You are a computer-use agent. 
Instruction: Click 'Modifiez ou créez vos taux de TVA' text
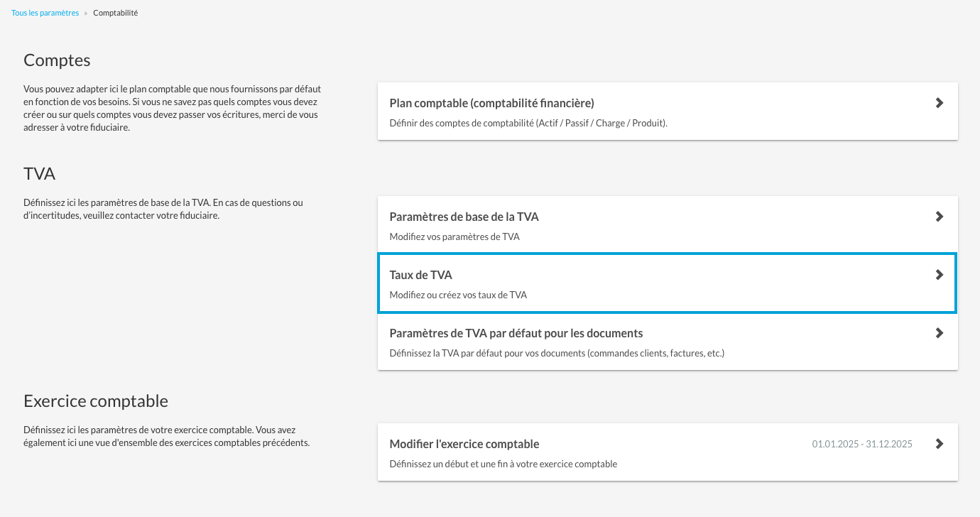[458, 295]
